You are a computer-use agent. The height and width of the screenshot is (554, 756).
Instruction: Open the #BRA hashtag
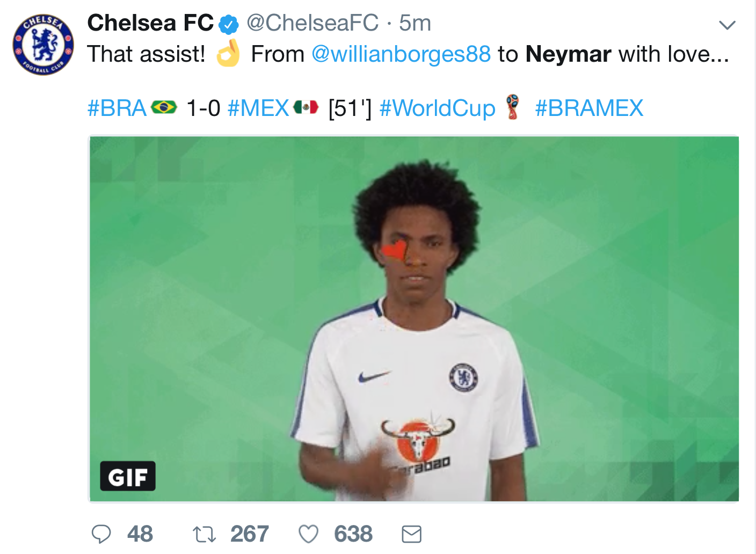117,108
